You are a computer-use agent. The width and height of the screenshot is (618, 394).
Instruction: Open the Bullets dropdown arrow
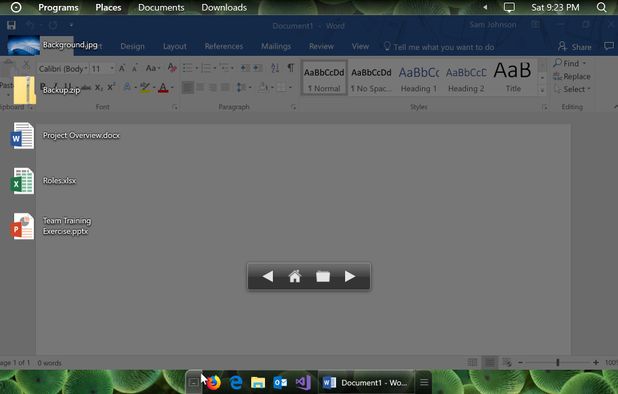click(197, 68)
